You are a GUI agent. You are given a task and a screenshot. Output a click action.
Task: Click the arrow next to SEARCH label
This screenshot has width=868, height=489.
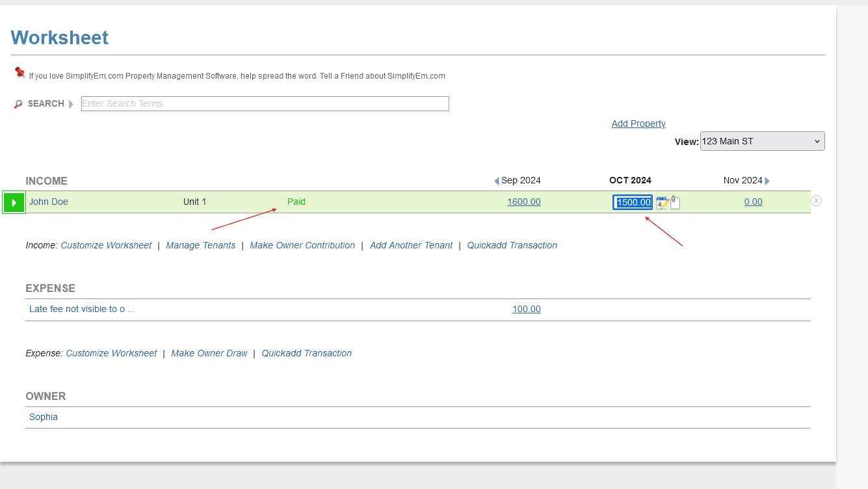tap(71, 104)
